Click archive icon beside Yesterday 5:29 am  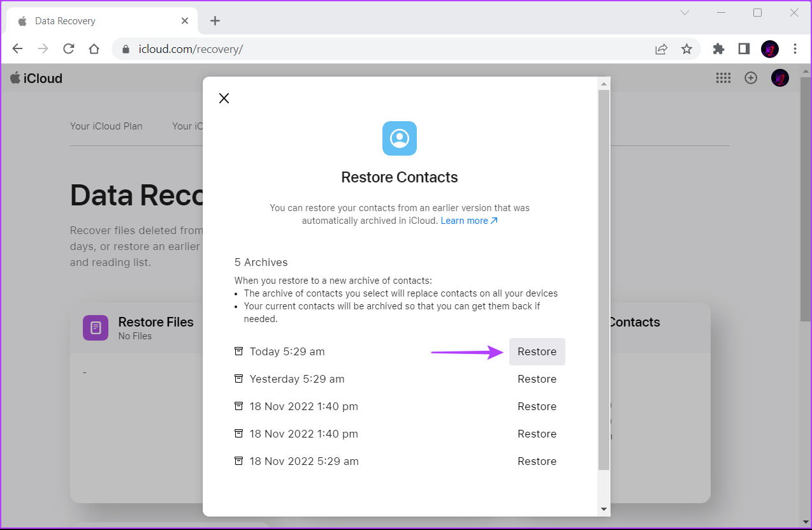click(x=239, y=379)
